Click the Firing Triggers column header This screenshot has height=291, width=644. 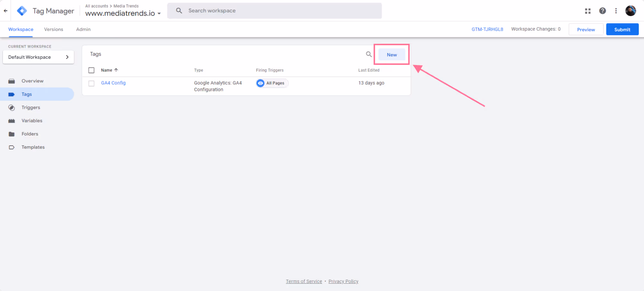(x=270, y=70)
